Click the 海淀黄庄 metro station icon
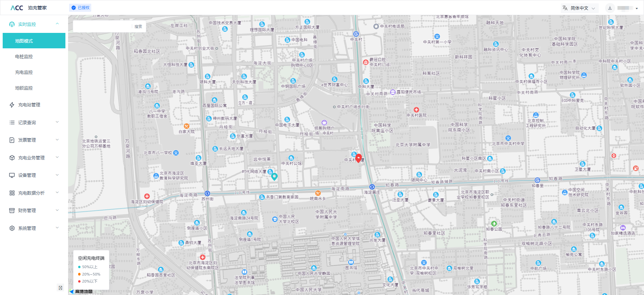 click(x=372, y=187)
